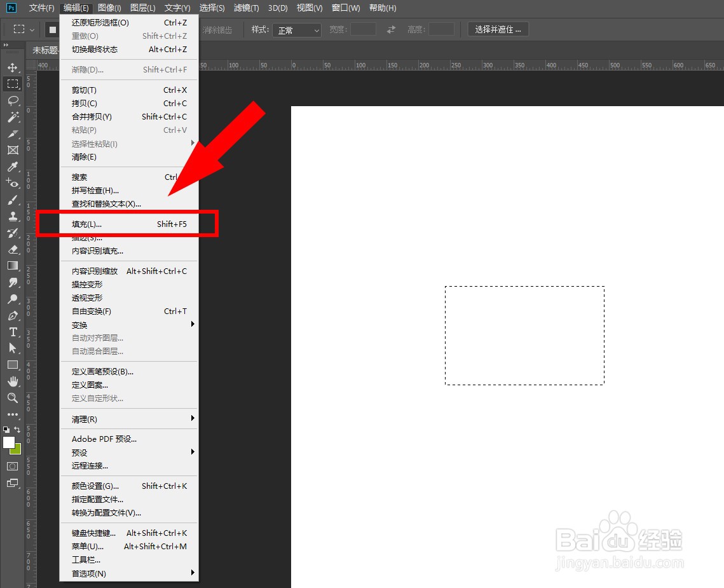Open the foreground color picker
724x588 pixels.
8,442
